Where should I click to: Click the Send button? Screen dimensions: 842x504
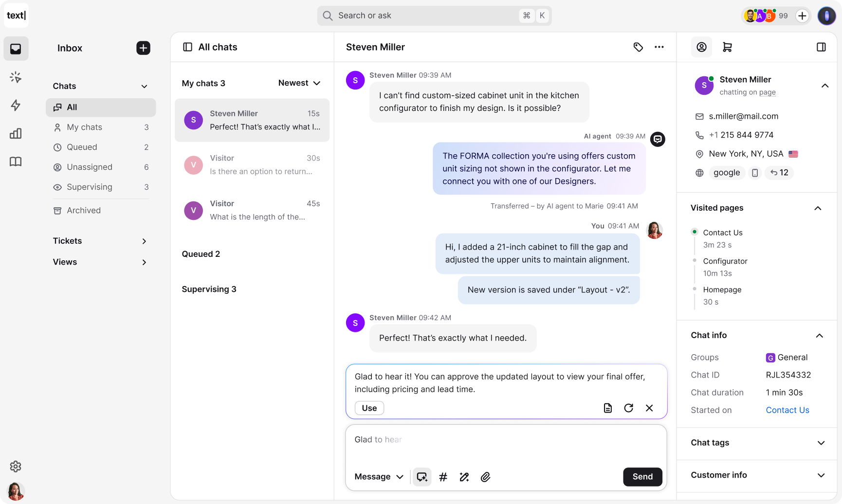click(642, 477)
